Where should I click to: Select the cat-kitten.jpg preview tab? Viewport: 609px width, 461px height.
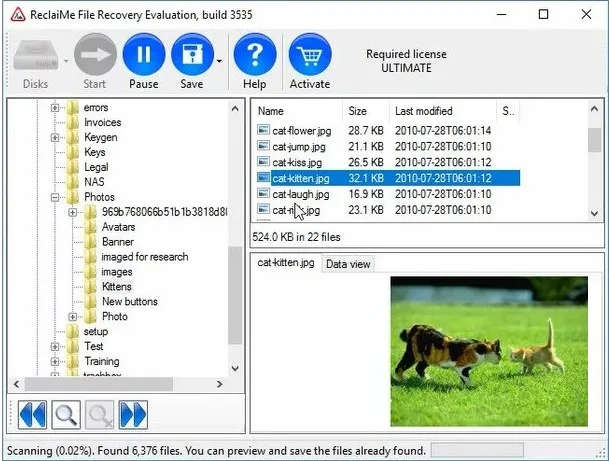[x=286, y=263]
